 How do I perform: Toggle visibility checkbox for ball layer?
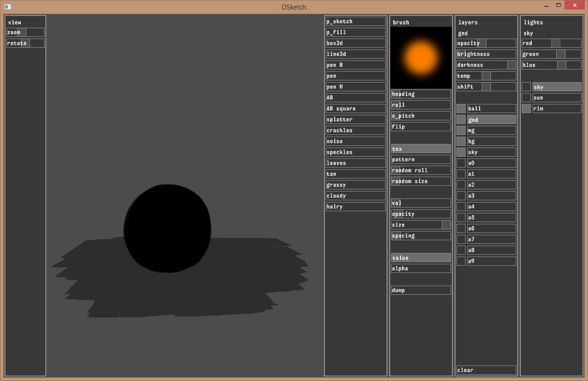coord(461,109)
